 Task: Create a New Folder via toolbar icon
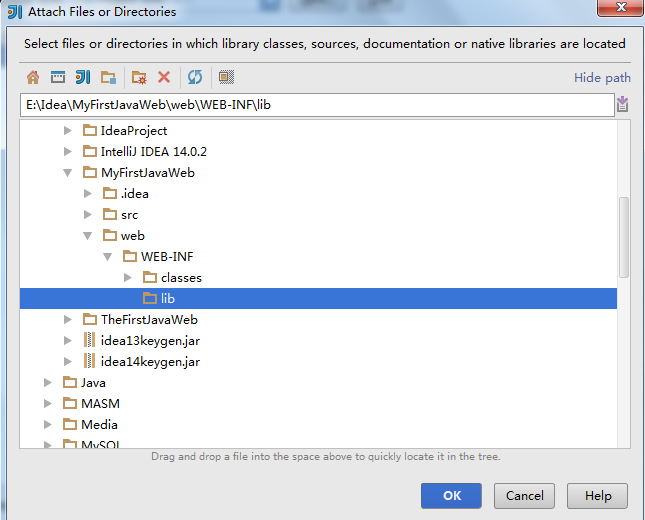(x=139, y=77)
